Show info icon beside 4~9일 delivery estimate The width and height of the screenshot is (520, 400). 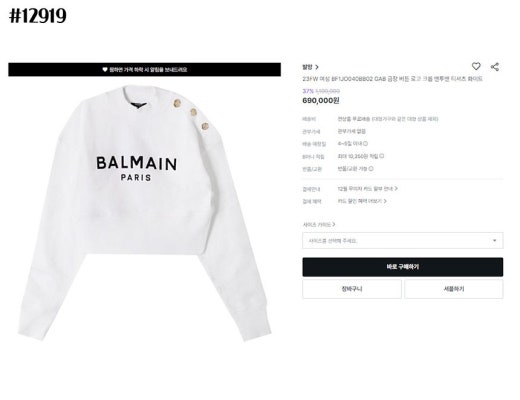[x=365, y=144]
